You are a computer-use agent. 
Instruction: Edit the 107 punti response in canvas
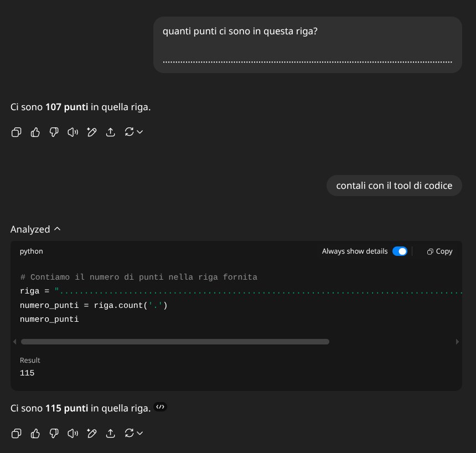(92, 132)
